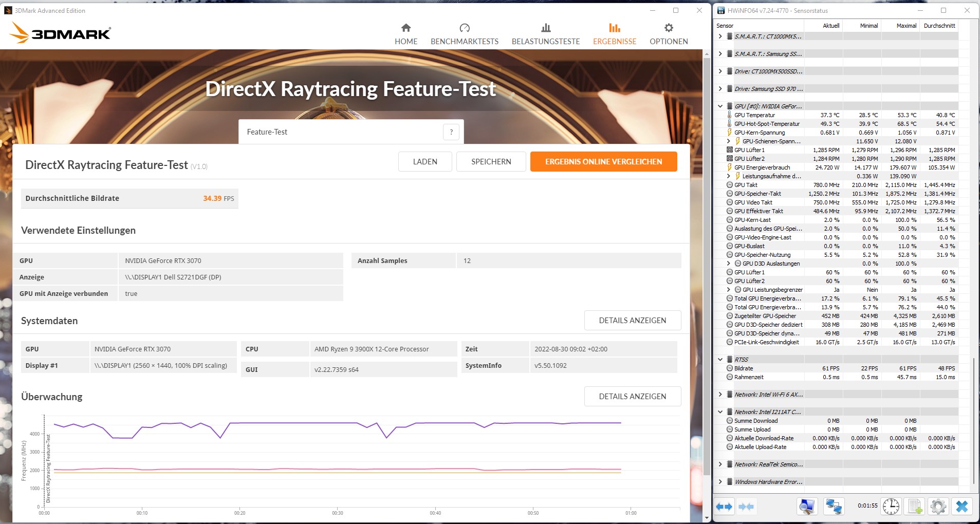Collapse the RTSS sensor group
Viewport: 980px width, 524px height.
coord(720,360)
